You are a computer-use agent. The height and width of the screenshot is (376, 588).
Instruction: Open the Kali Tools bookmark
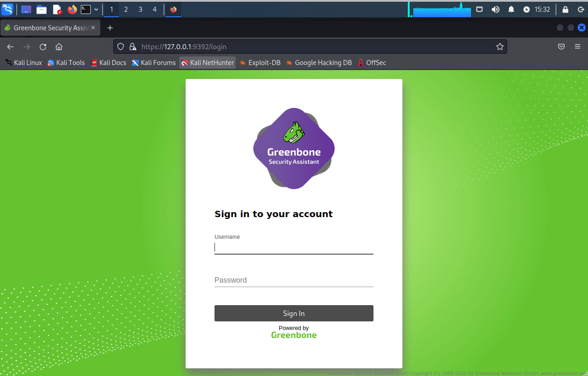(66, 63)
